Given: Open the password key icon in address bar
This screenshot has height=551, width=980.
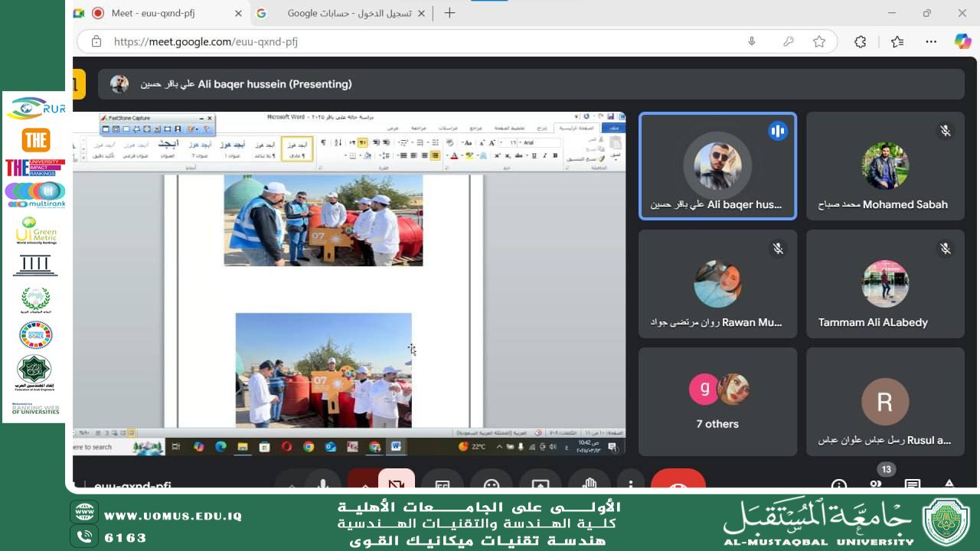Looking at the screenshot, I should (789, 42).
